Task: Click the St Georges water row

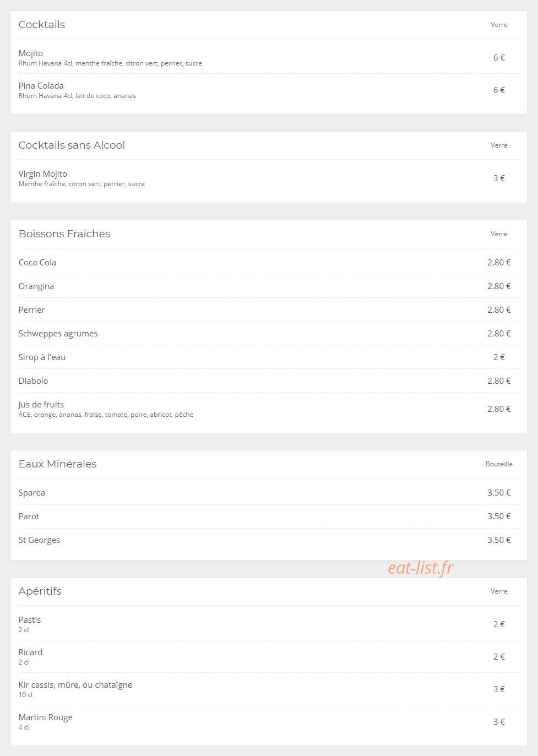Action: tap(269, 540)
